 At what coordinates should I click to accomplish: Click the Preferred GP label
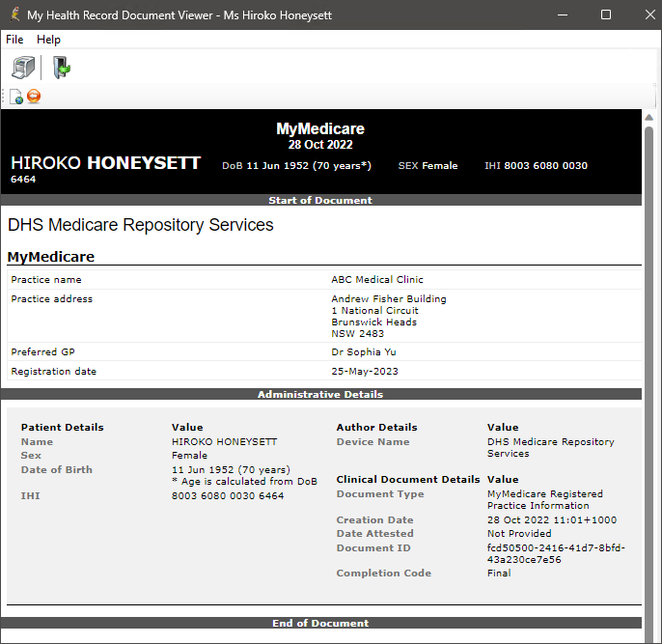pos(42,351)
